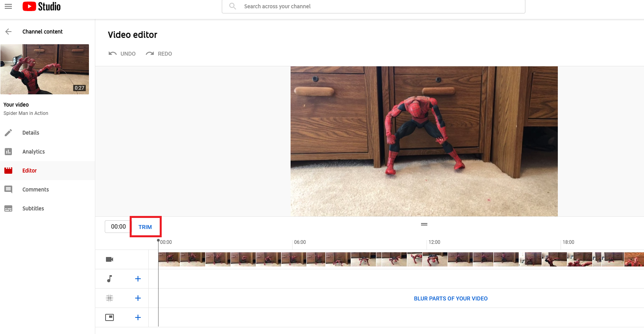Click the Comments icon in the sidebar
Image resolution: width=644 pixels, height=334 pixels.
coord(8,190)
